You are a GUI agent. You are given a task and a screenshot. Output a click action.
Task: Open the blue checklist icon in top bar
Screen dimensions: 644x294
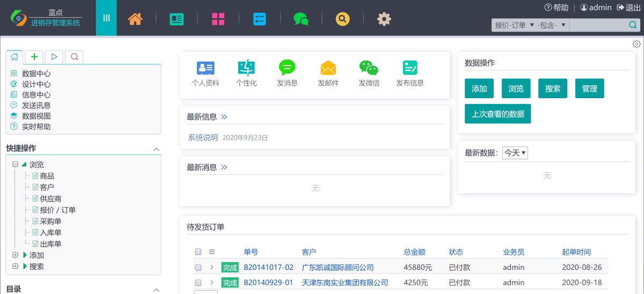pyautogui.click(x=260, y=19)
